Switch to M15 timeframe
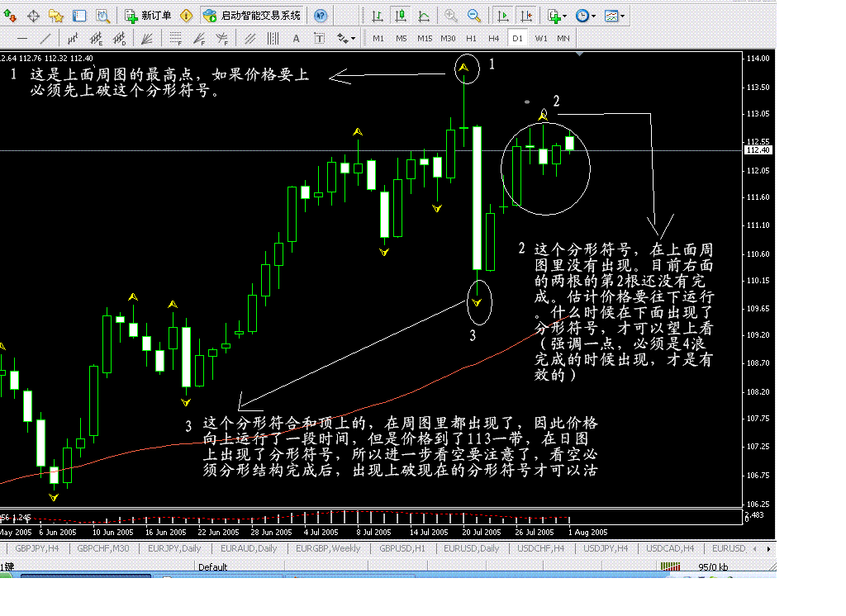 point(425,38)
